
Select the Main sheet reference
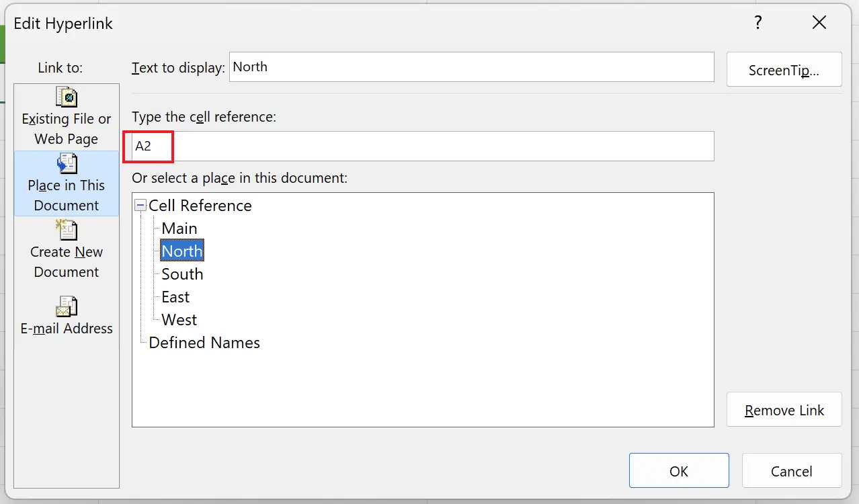coord(179,228)
